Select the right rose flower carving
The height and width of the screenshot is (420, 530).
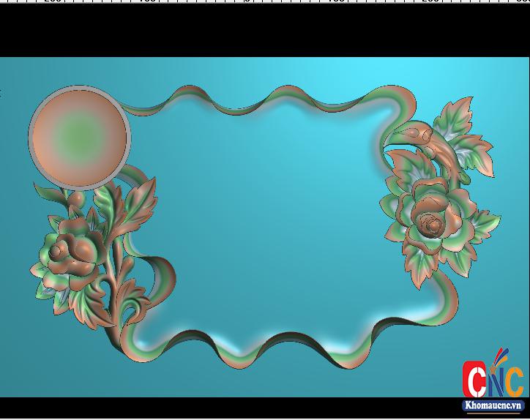430,214
